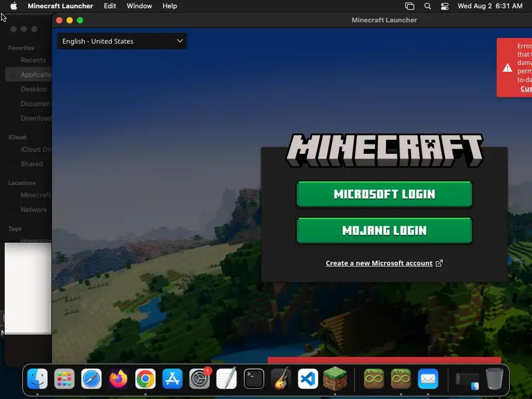This screenshot has width=532, height=399.
Task: Open the Mail app from the Dock
Action: [x=428, y=379]
